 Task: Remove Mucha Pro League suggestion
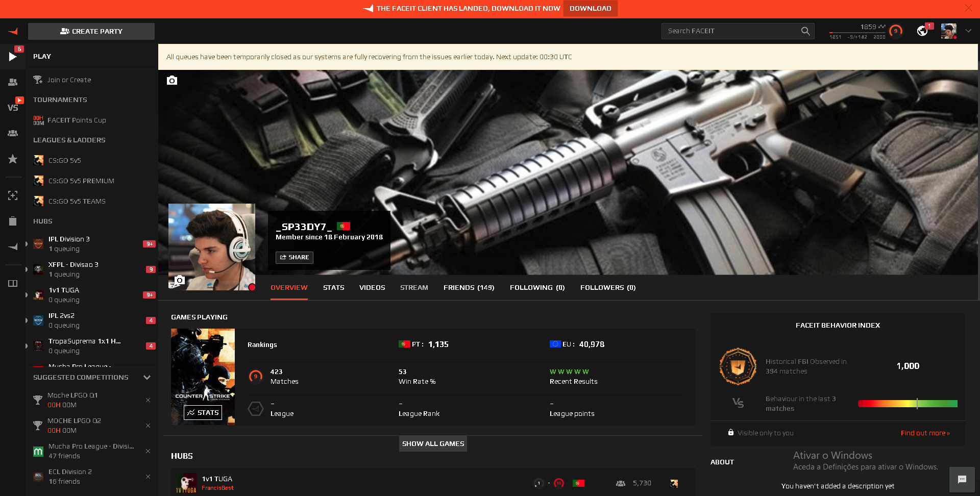[x=148, y=451]
